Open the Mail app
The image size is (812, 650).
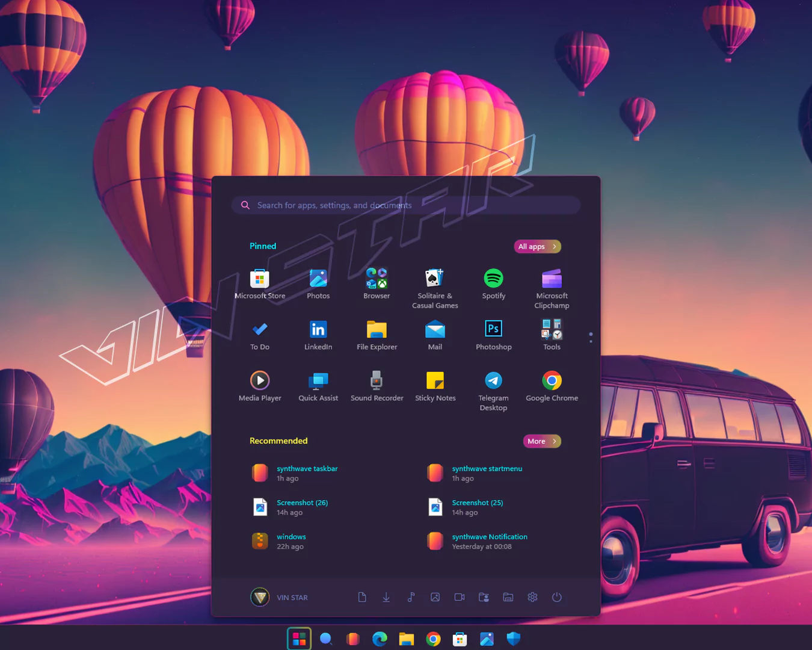[435, 335]
